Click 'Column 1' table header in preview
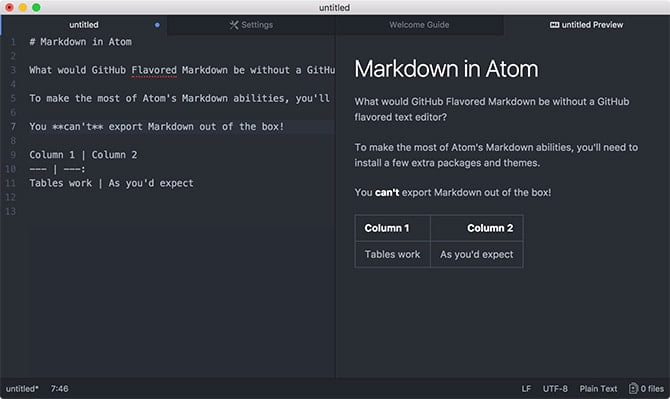 coord(387,228)
